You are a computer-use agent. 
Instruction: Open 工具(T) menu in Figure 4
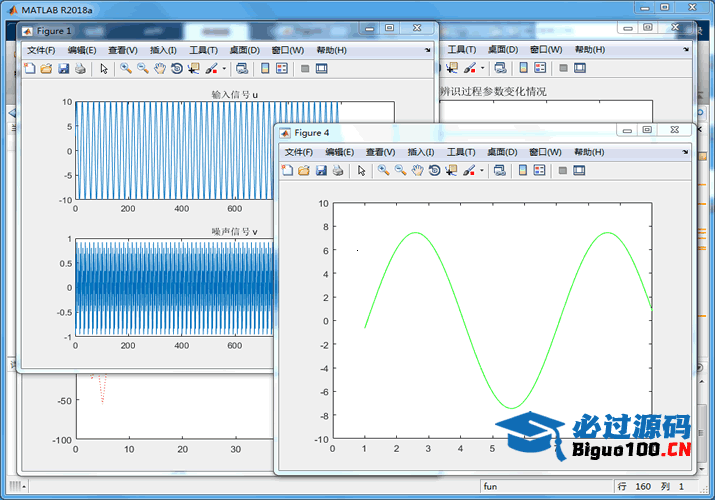461,152
